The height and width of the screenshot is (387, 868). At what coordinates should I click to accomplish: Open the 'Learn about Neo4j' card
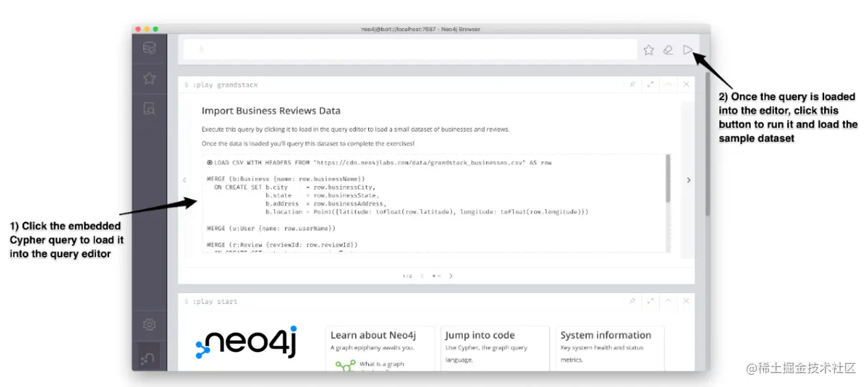point(381,349)
